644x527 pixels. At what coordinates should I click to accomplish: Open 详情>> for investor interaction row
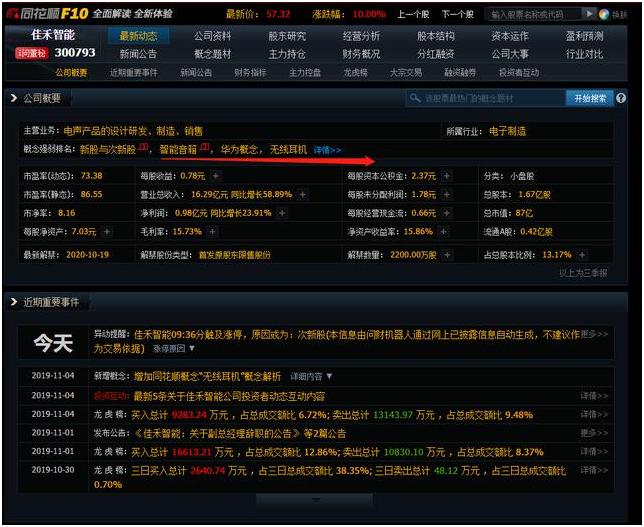[594, 396]
